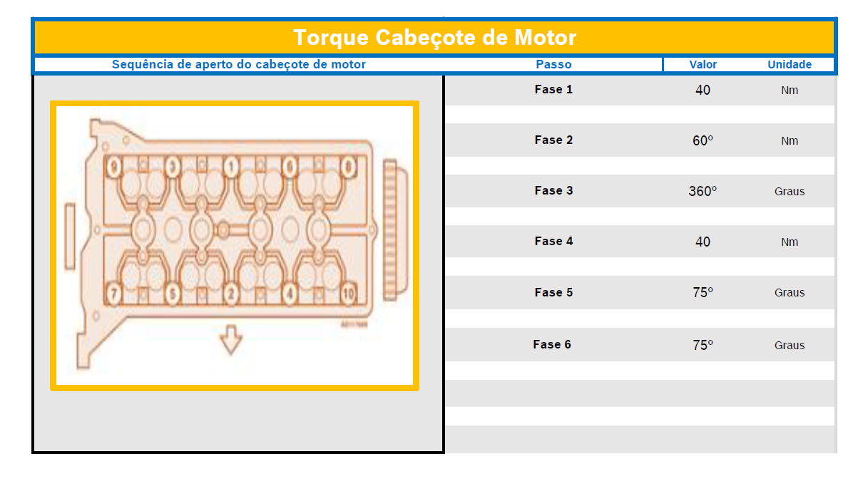Select the 'Passo' column header
The image size is (868, 491).
[553, 64]
